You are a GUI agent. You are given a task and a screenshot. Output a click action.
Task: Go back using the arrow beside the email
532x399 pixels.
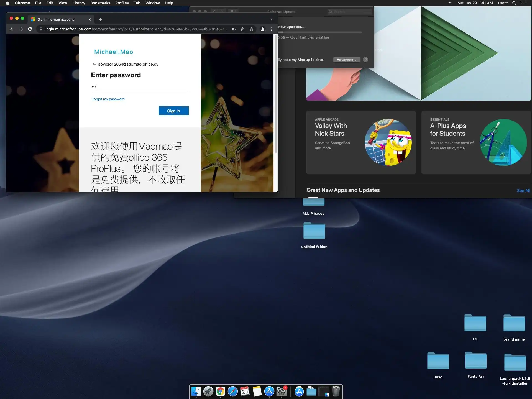94,64
